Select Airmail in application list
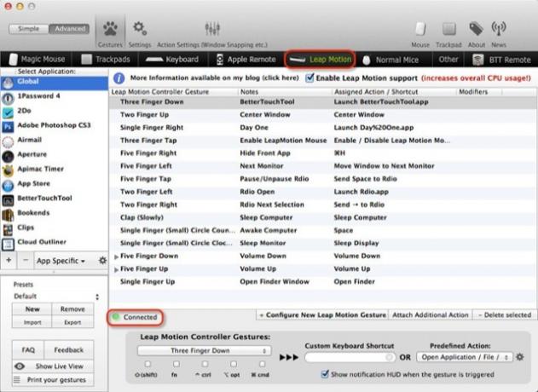538x392 pixels. (55, 141)
